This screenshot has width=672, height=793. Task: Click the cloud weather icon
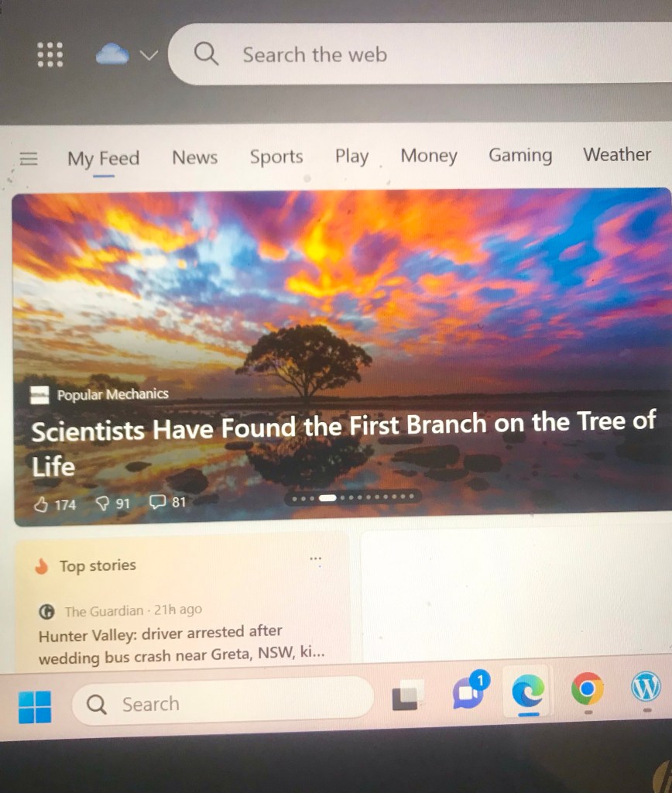click(112, 53)
